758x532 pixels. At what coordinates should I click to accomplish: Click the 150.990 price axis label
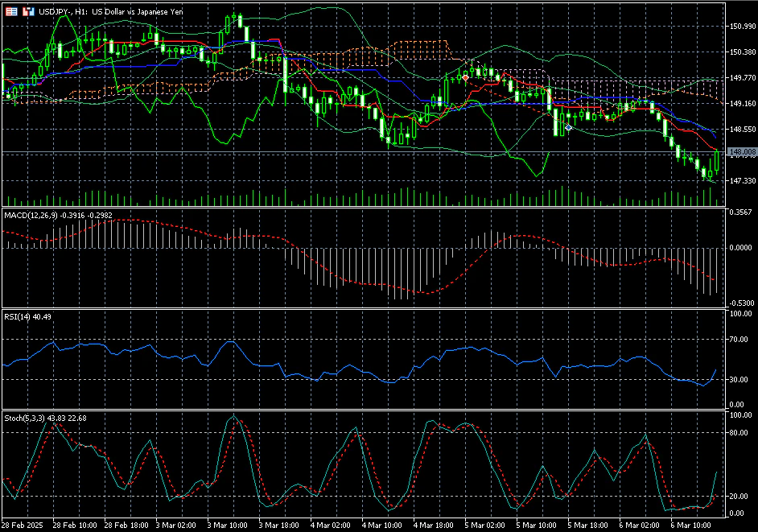(743, 26)
